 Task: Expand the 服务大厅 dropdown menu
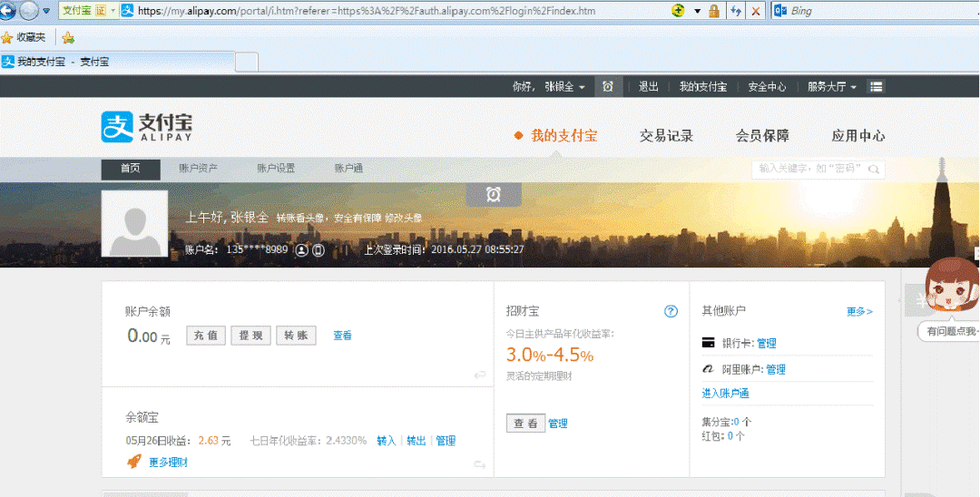[832, 86]
